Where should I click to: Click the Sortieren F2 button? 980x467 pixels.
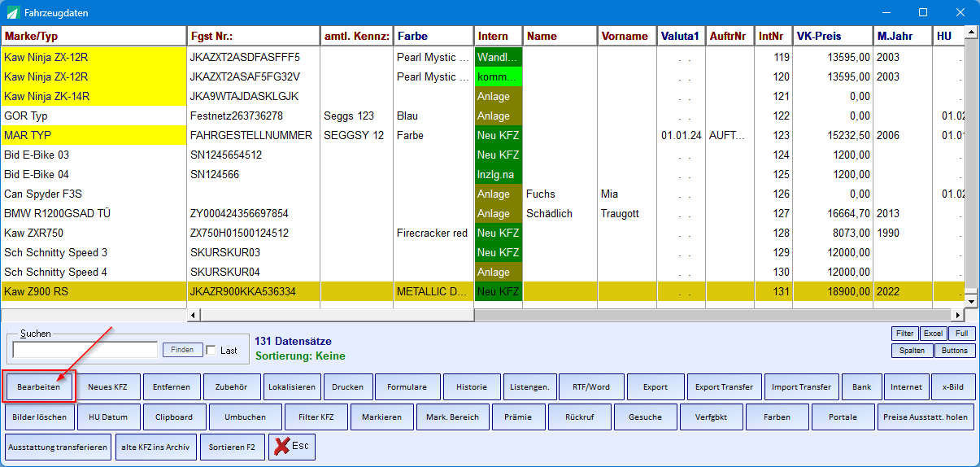tap(232, 447)
